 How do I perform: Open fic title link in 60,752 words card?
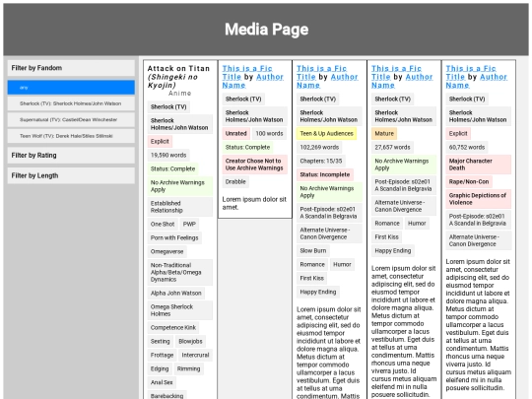pyautogui.click(x=471, y=73)
